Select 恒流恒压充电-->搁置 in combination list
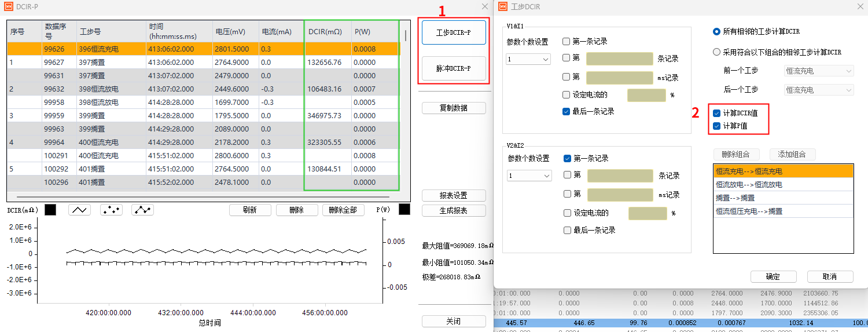Viewport: 868px width, 332px height. click(782, 211)
